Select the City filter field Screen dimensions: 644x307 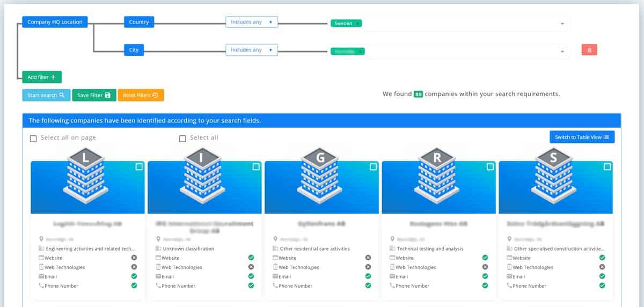pos(134,50)
